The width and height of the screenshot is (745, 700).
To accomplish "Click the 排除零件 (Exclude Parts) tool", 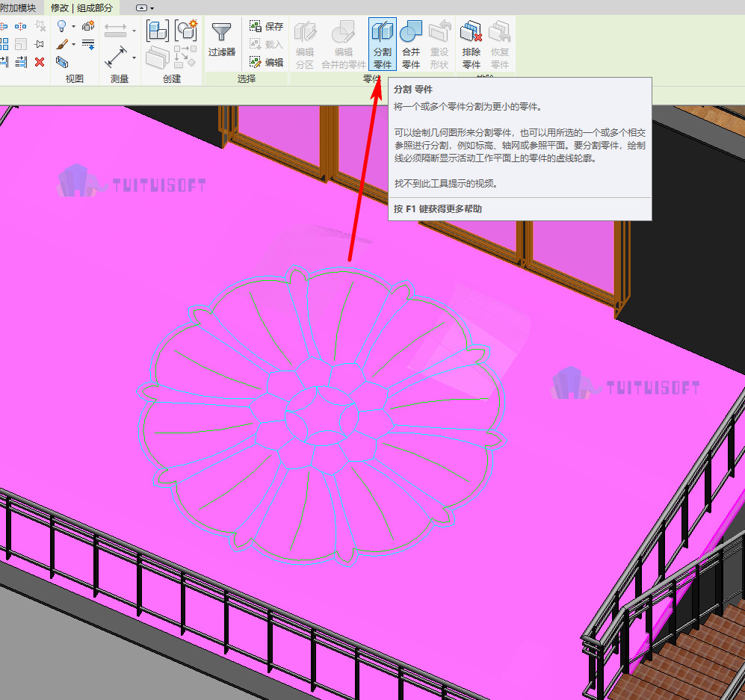I will (x=472, y=44).
